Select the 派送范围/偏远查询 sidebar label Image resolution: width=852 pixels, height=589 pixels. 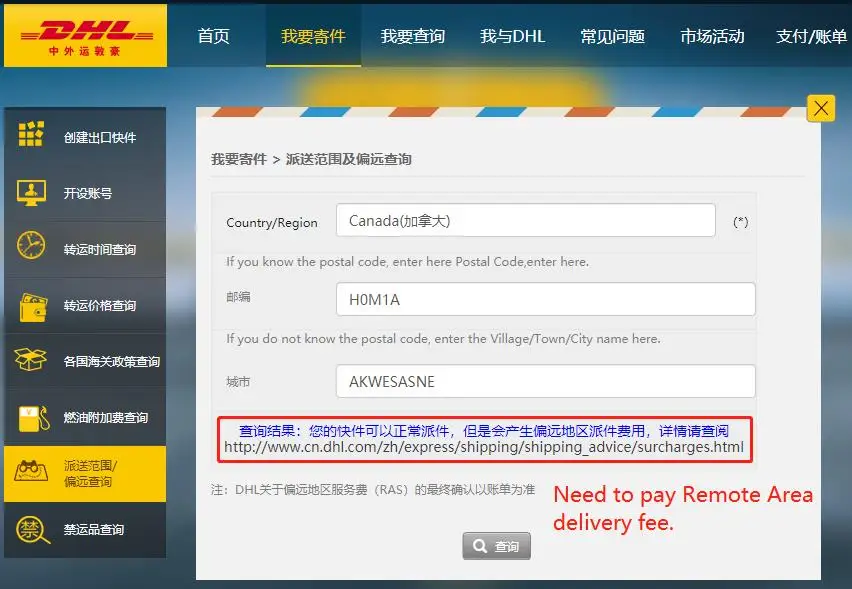(x=90, y=473)
